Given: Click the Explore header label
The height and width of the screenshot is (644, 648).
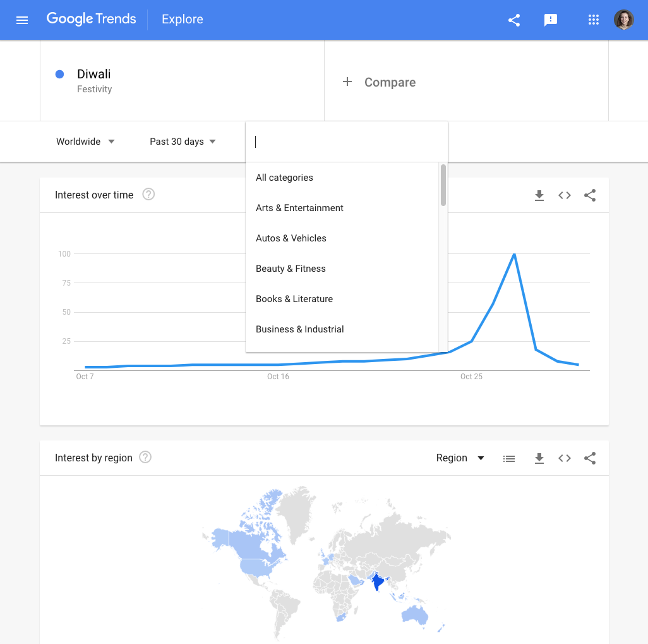Looking at the screenshot, I should coord(183,19).
